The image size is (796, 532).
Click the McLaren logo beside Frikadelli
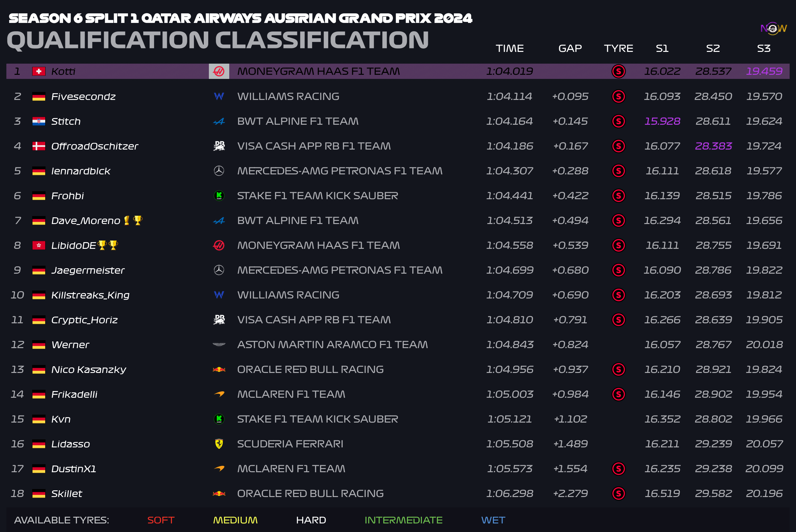(x=219, y=394)
